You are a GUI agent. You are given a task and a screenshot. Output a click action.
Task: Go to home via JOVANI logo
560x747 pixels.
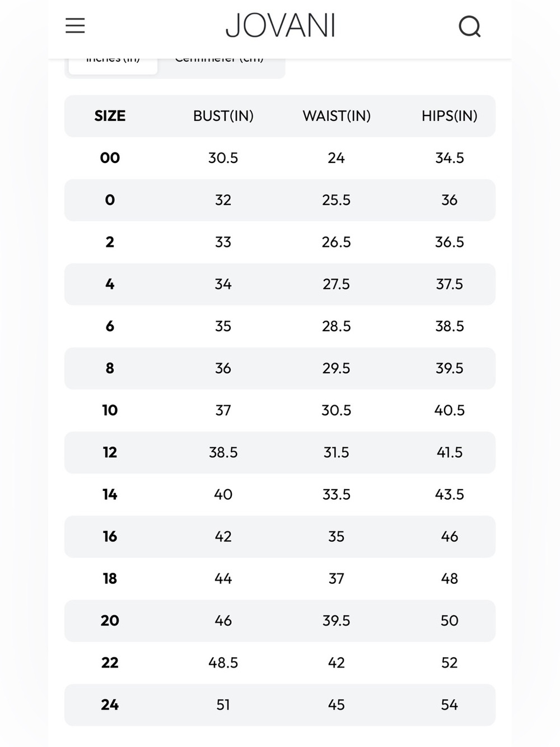coord(280,26)
